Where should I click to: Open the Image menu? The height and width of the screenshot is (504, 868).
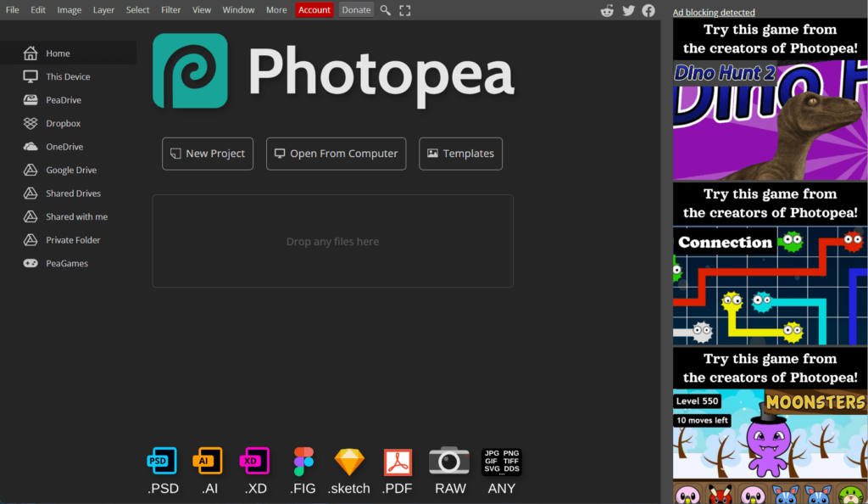[x=70, y=10]
